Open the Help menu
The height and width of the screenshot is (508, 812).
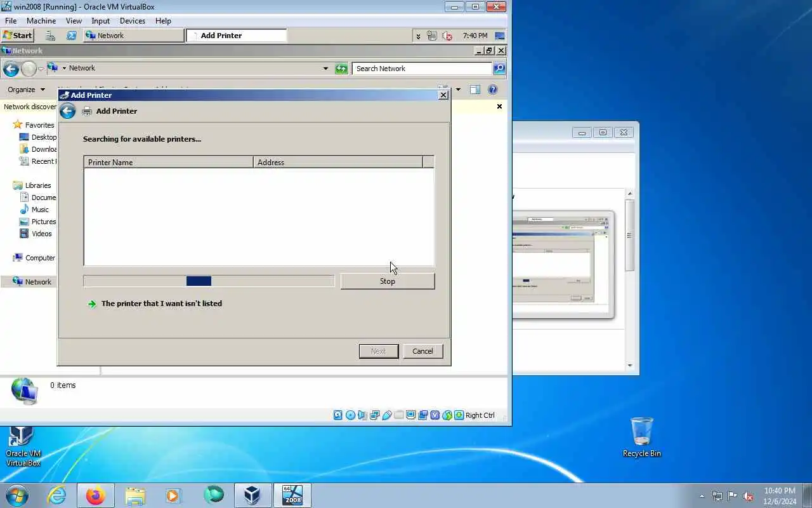click(x=163, y=21)
